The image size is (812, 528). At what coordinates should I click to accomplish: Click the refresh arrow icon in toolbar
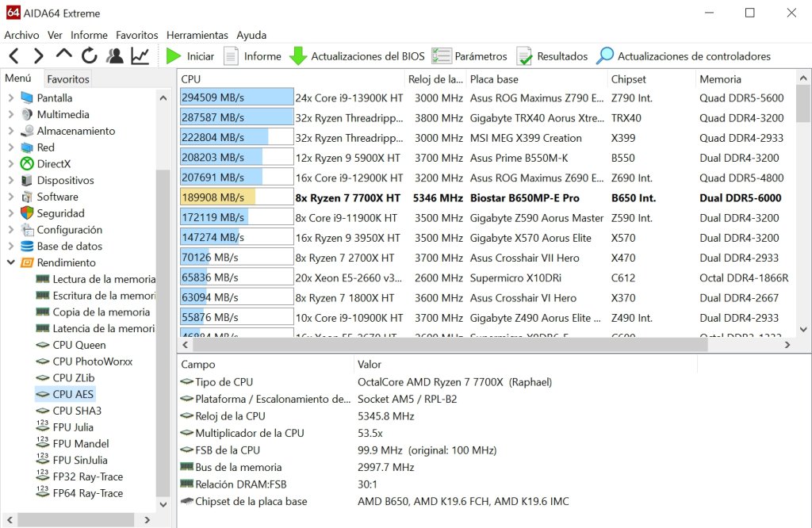90,56
